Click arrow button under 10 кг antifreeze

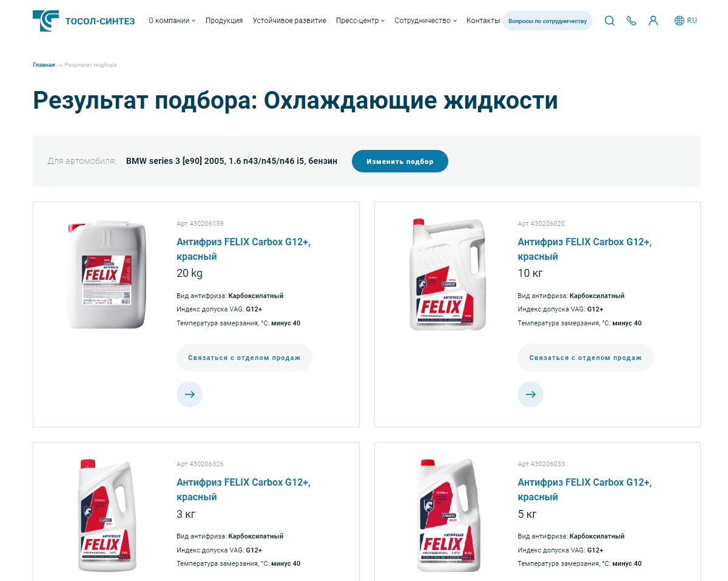tap(530, 394)
